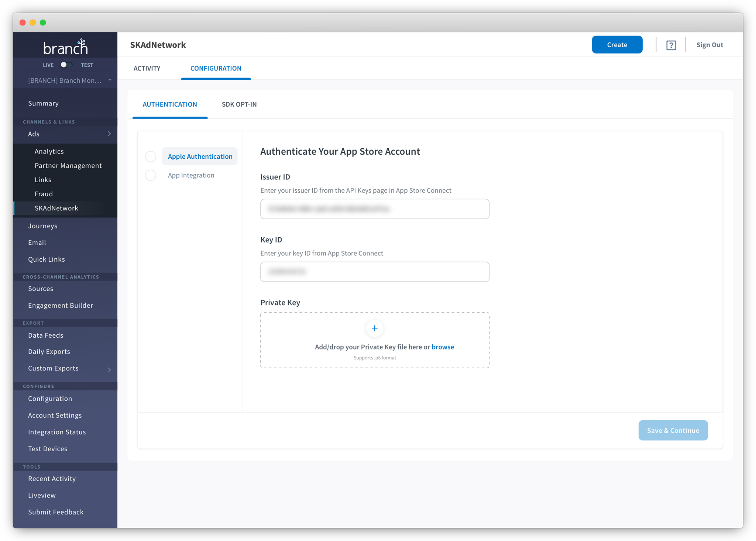Click the help question mark icon
Screen dimensions: 756x541
pos(671,45)
